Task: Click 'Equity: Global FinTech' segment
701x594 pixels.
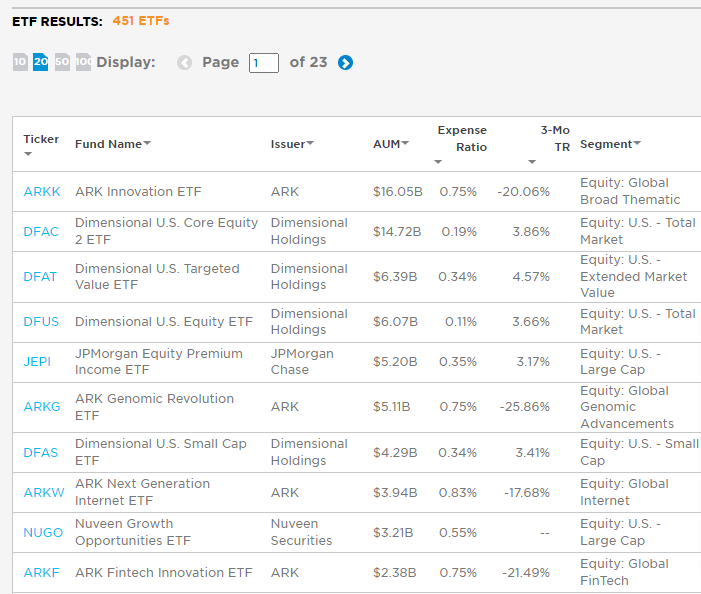Action: [624, 572]
